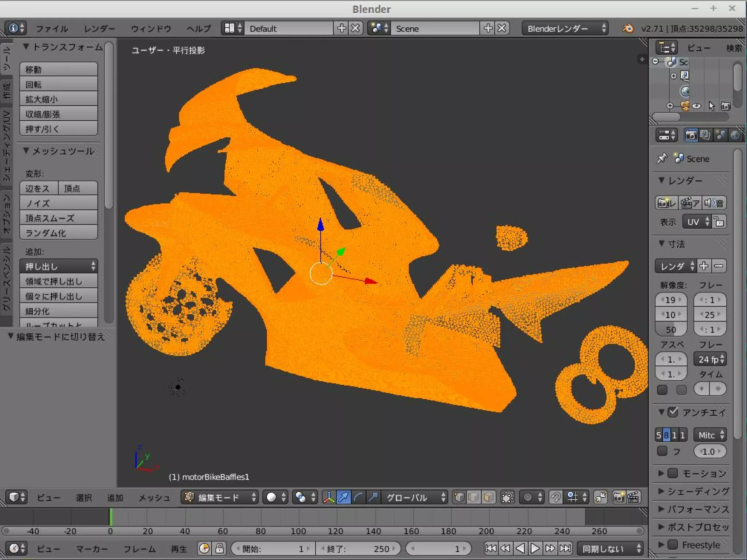Select vertex select mode cube icon
Viewport: 747px width, 560px height.
click(x=460, y=497)
